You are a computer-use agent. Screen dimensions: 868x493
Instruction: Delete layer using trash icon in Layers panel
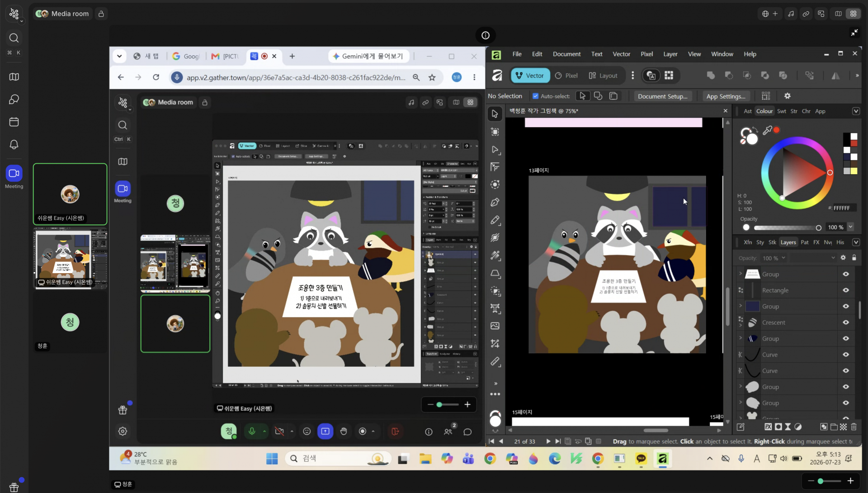pos(854,427)
